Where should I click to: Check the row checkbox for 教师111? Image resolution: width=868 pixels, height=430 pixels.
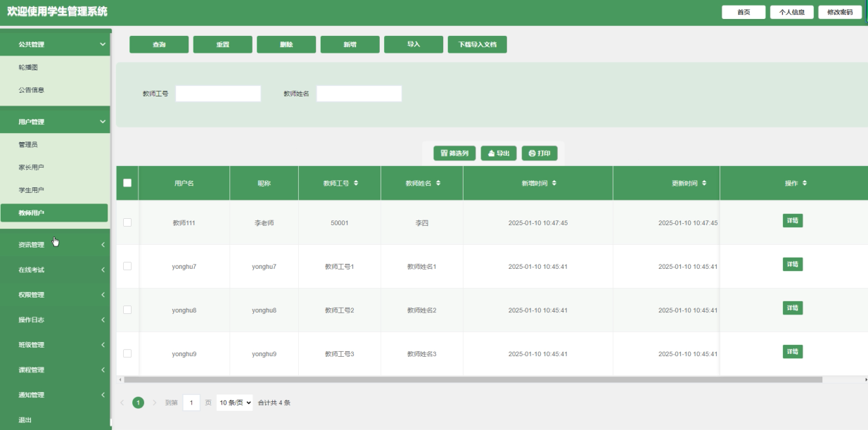coord(127,222)
